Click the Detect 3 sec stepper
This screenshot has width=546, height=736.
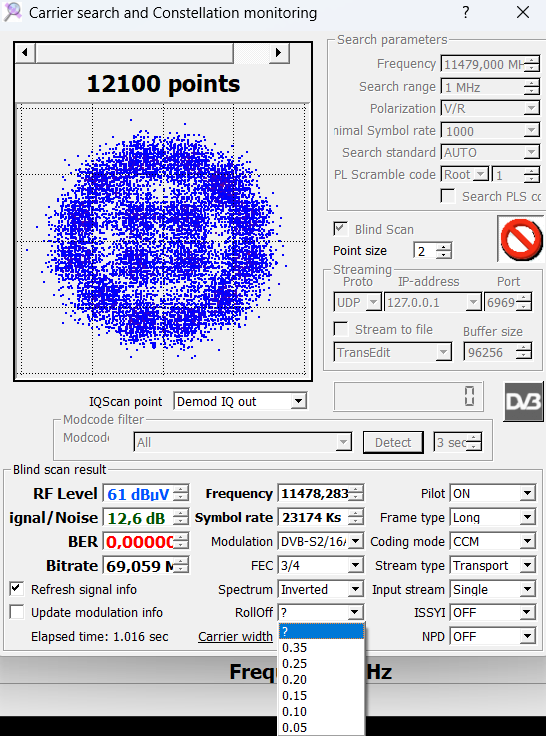(474, 442)
